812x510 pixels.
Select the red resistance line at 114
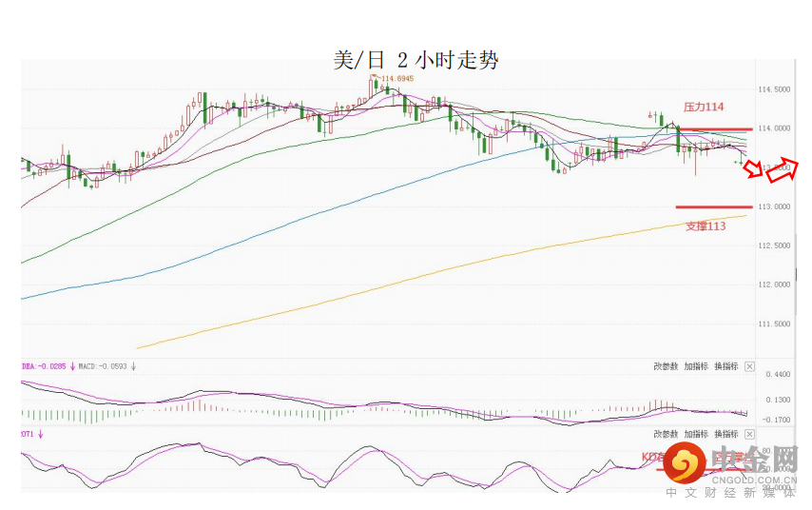tap(713, 128)
